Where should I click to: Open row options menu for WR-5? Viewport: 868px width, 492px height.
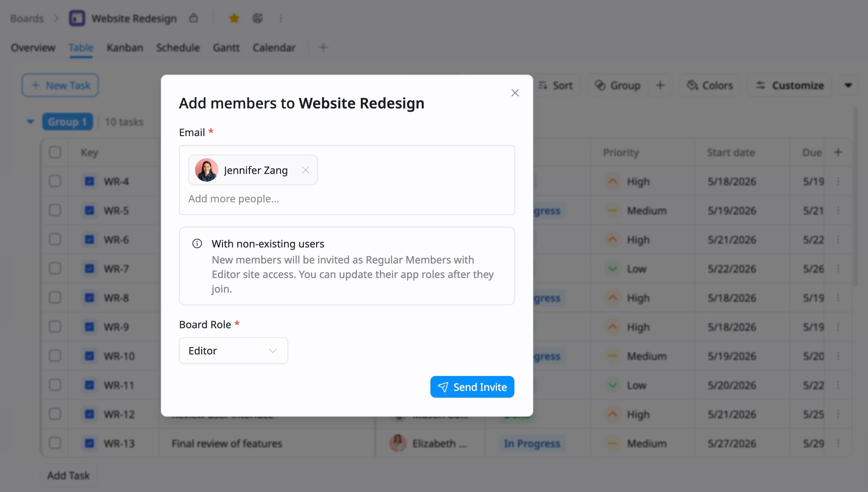tap(838, 211)
